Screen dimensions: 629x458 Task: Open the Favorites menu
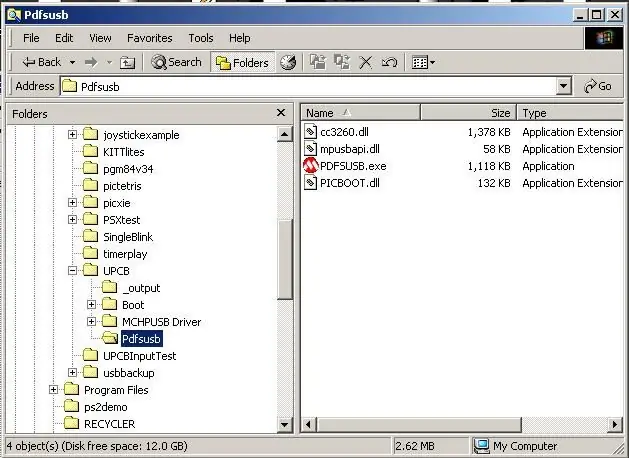coord(150,38)
